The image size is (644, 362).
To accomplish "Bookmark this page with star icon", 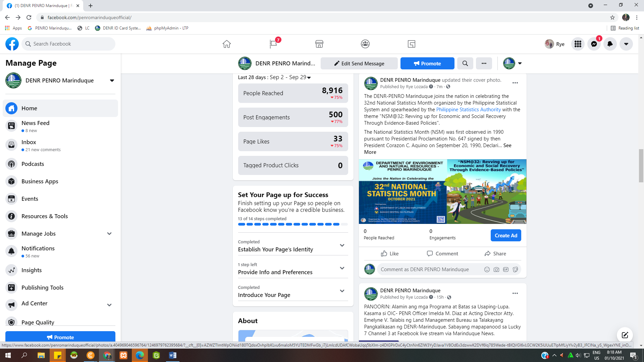I will click(x=612, y=17).
